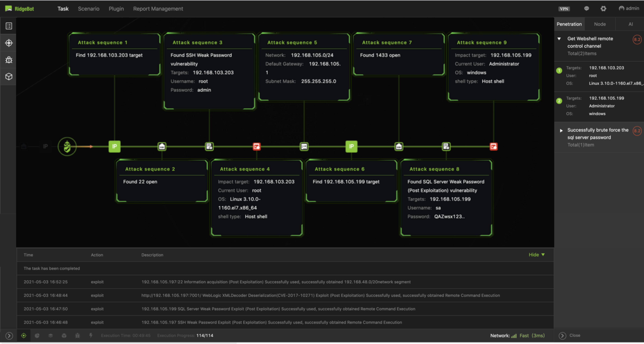This screenshot has width=644, height=344.
Task: Open the admin user account link
Action: [x=629, y=8]
